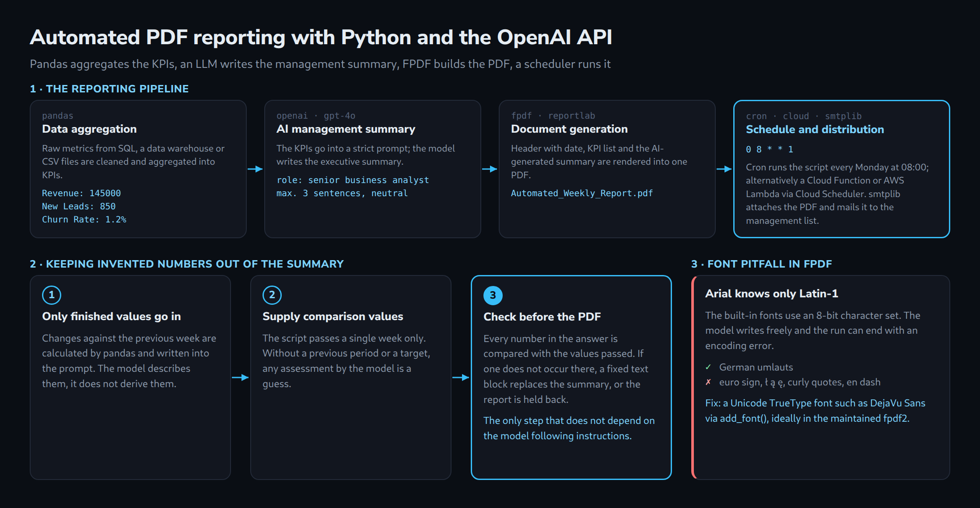
Task: Click the 'openai · gpt-4o' label
Action: click(316, 116)
